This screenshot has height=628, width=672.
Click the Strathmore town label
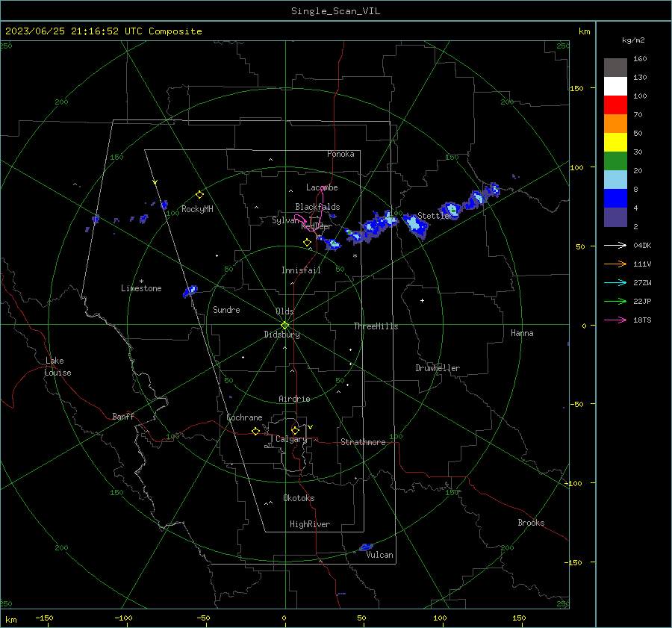tap(363, 442)
